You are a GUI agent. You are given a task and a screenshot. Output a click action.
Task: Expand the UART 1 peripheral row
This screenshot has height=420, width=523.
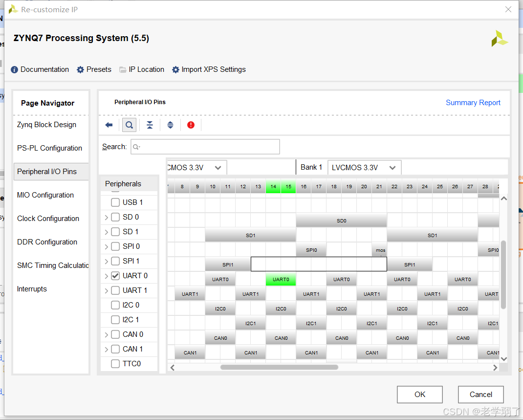pos(106,291)
